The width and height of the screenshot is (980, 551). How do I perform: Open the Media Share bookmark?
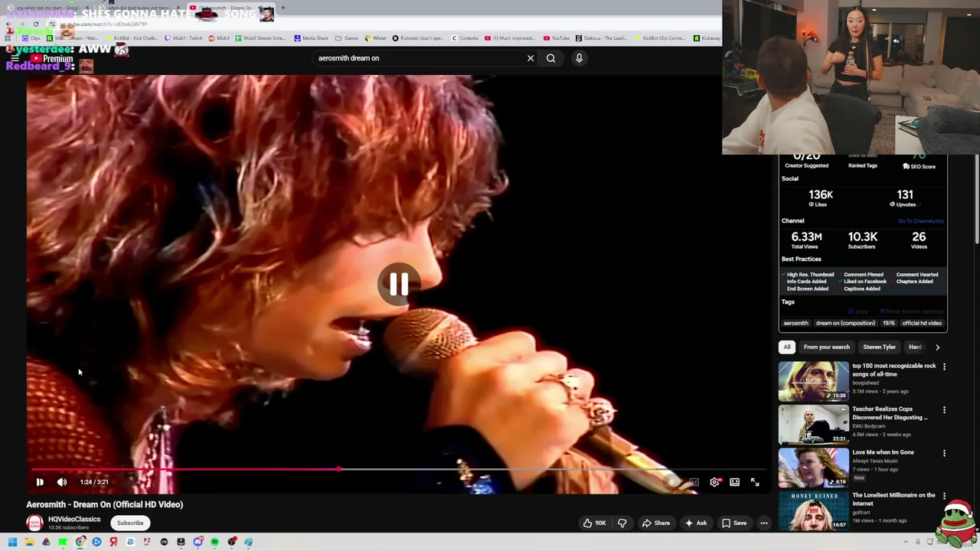coord(311,38)
